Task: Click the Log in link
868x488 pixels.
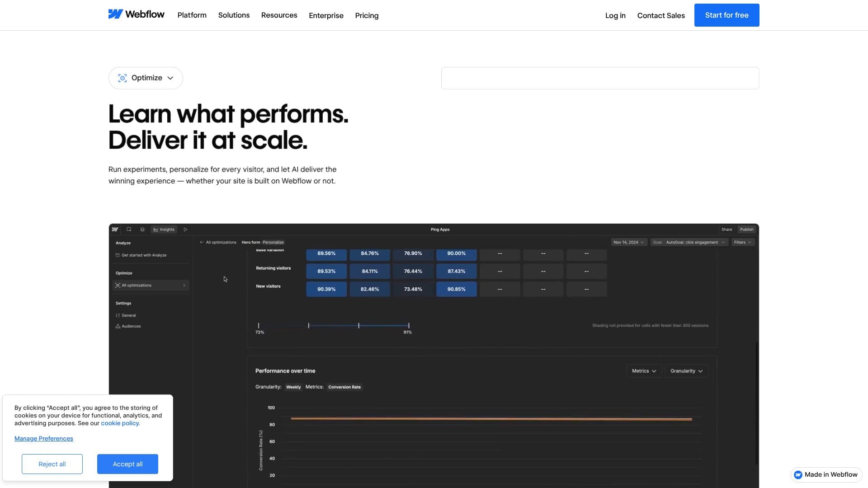Action: tap(615, 15)
